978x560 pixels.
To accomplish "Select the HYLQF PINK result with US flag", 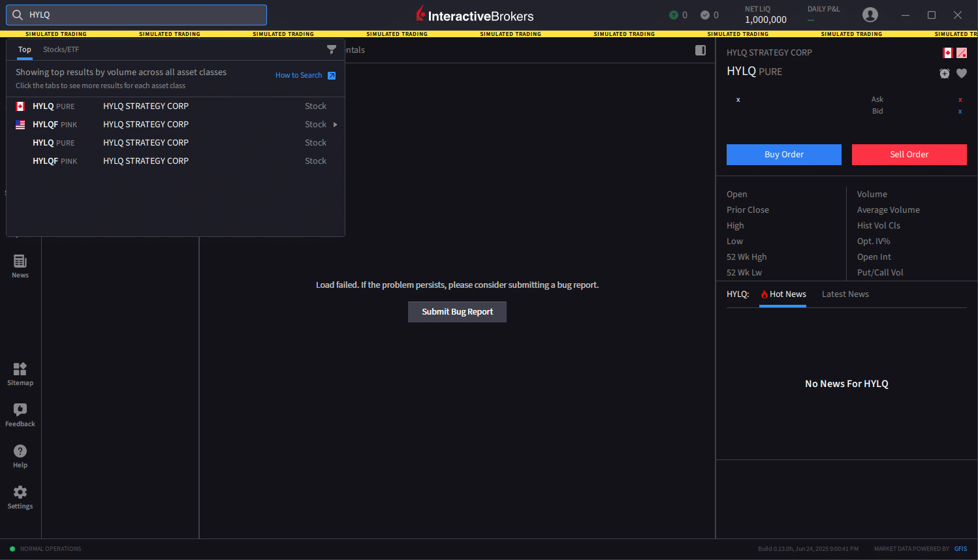I will [x=176, y=125].
